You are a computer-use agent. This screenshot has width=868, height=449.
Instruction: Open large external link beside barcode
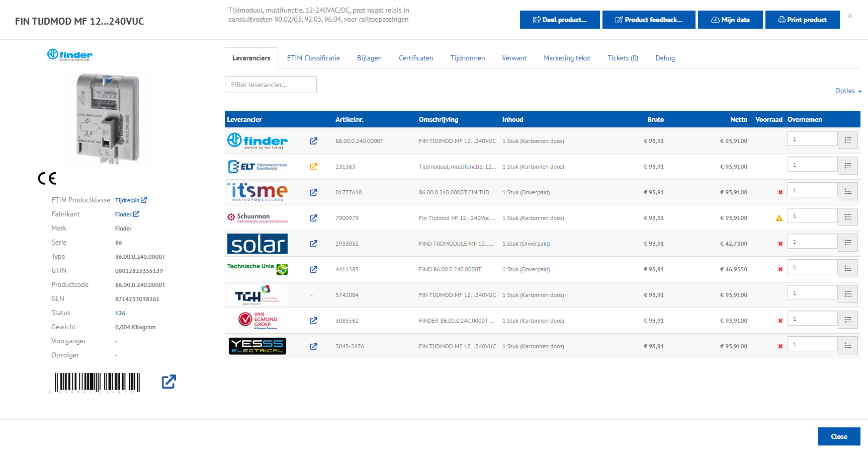(168, 382)
